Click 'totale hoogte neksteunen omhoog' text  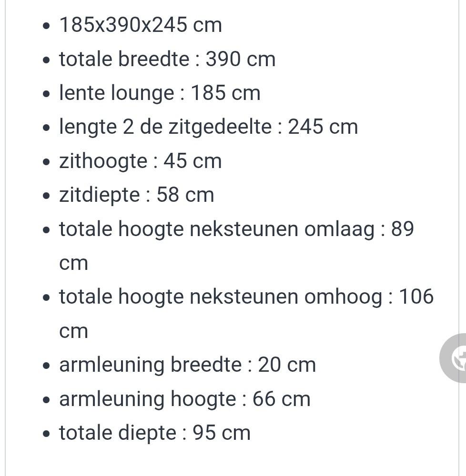pos(221,297)
